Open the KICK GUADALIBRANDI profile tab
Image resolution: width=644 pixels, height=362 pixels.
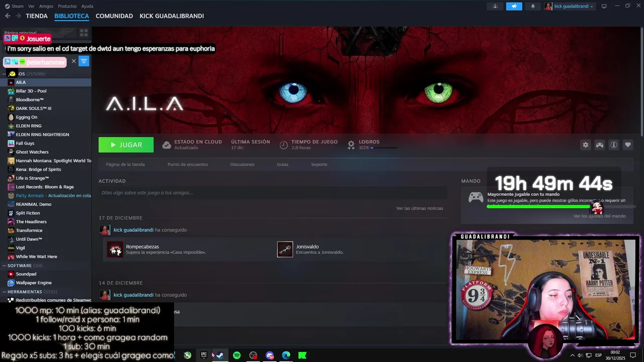(x=172, y=16)
